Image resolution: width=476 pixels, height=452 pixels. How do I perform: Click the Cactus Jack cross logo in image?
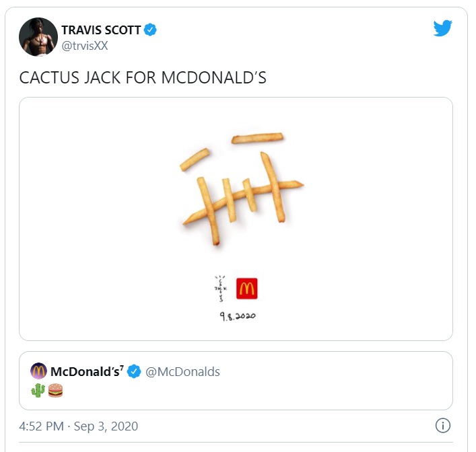point(221,289)
